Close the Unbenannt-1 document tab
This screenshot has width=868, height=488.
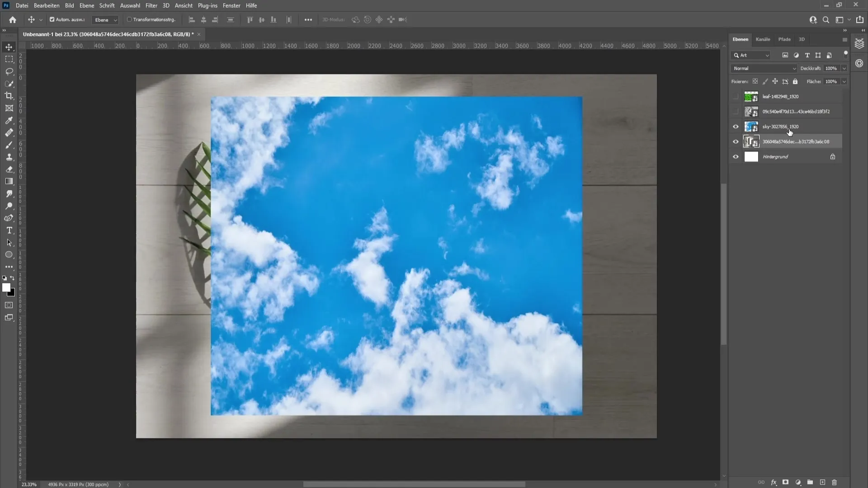(198, 34)
